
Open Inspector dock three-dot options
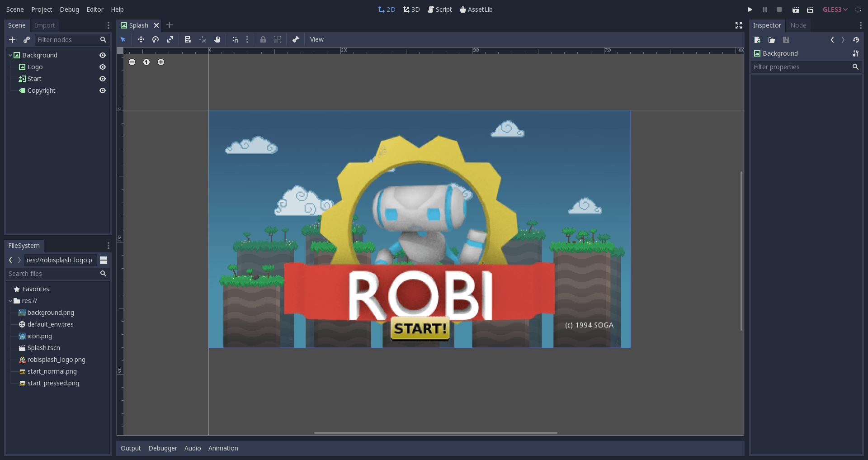coord(860,25)
